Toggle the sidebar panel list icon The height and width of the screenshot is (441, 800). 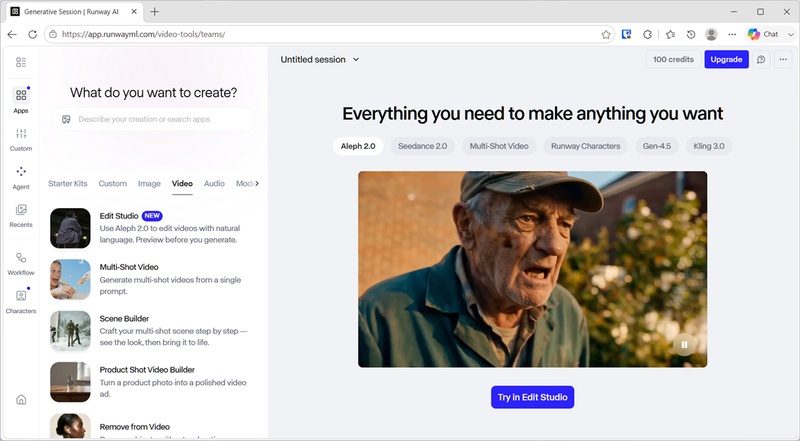coord(21,62)
